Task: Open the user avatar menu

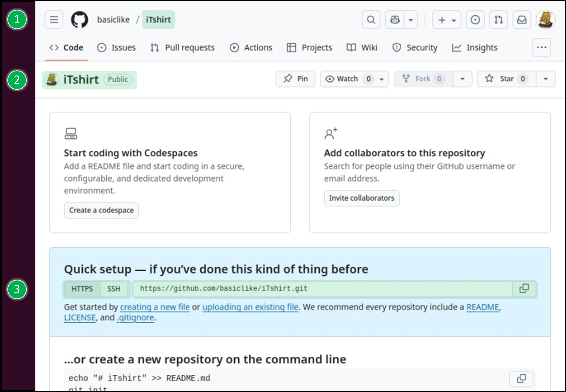Action: tap(546, 20)
